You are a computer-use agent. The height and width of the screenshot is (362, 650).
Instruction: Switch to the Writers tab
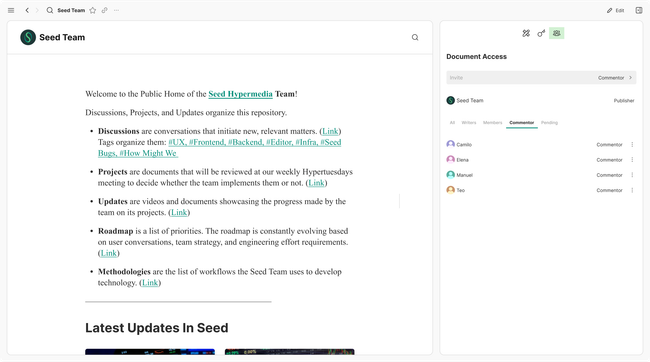(x=469, y=123)
